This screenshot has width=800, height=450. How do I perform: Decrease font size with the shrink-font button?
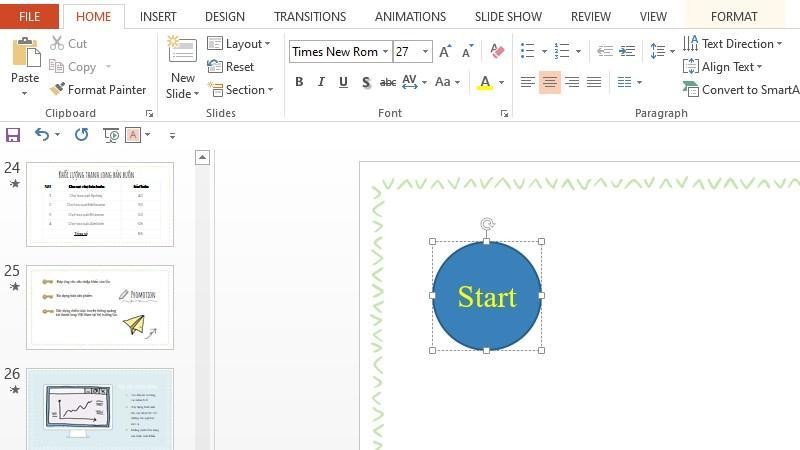(x=467, y=52)
